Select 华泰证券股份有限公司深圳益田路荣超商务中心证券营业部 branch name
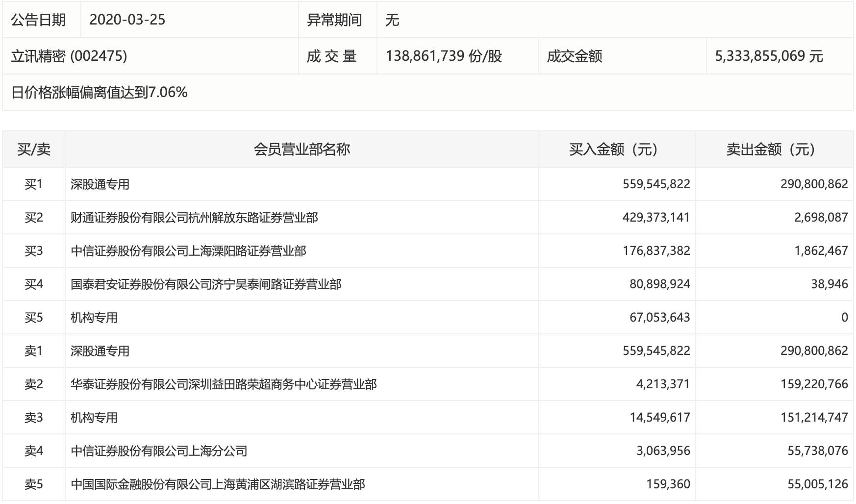The height and width of the screenshot is (504, 856). click(224, 384)
